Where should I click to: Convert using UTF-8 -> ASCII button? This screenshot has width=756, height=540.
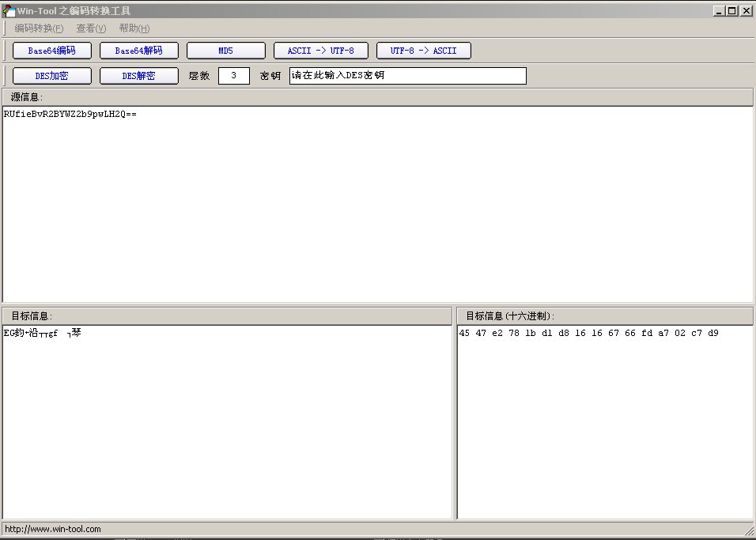click(423, 51)
